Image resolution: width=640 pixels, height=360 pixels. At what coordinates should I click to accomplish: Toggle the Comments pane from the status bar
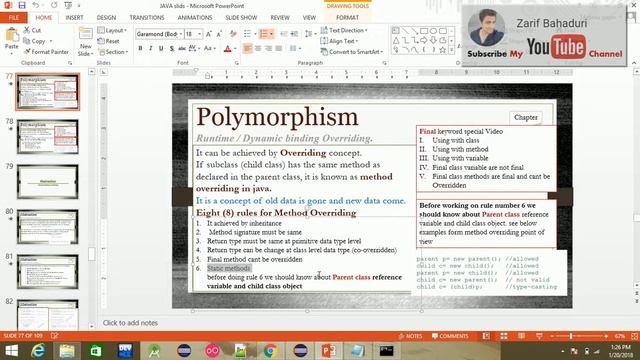(x=450, y=336)
